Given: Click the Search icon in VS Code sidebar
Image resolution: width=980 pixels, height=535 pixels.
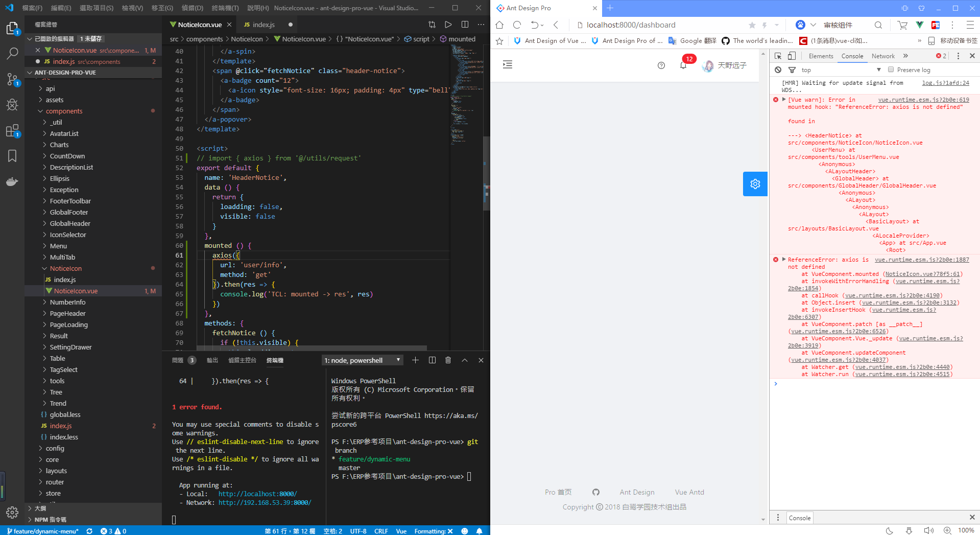Looking at the screenshot, I should click(12, 54).
